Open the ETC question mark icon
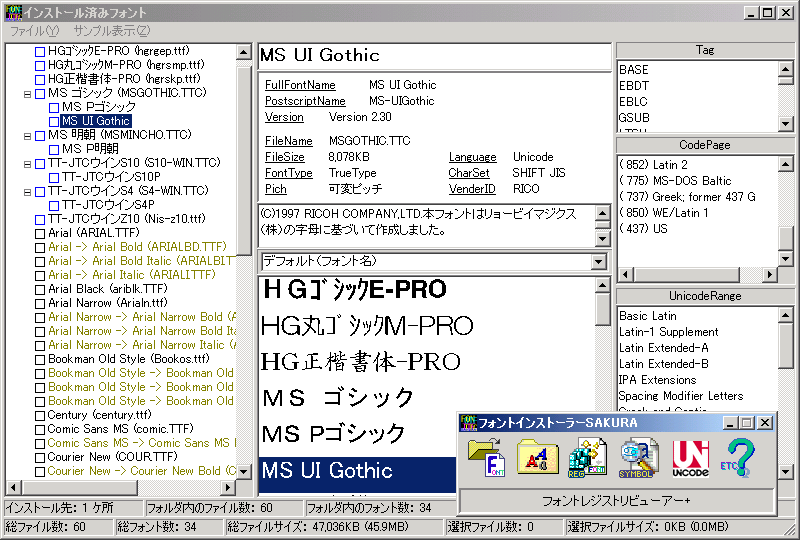 (738, 458)
